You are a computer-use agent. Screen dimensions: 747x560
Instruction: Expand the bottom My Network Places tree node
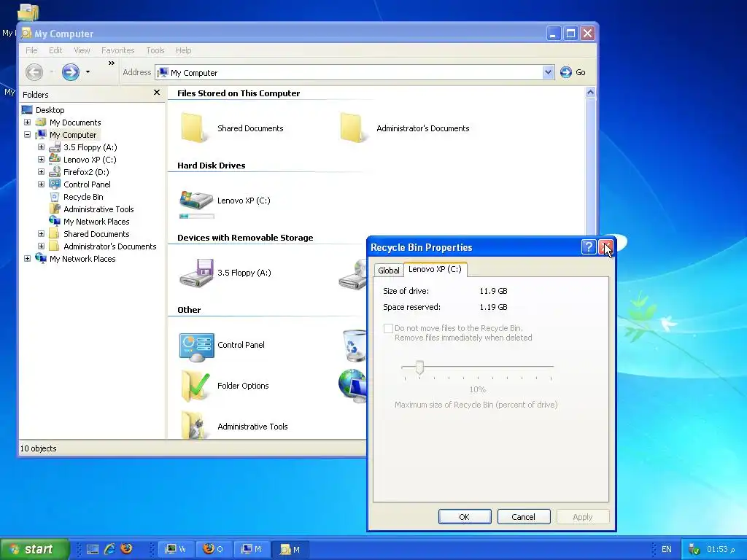coord(27,259)
